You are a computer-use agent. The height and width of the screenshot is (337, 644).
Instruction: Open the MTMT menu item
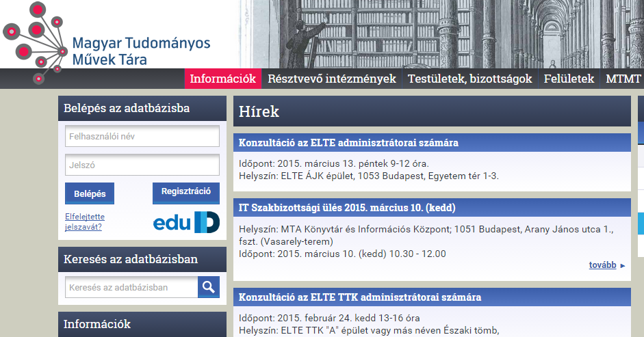pos(623,79)
